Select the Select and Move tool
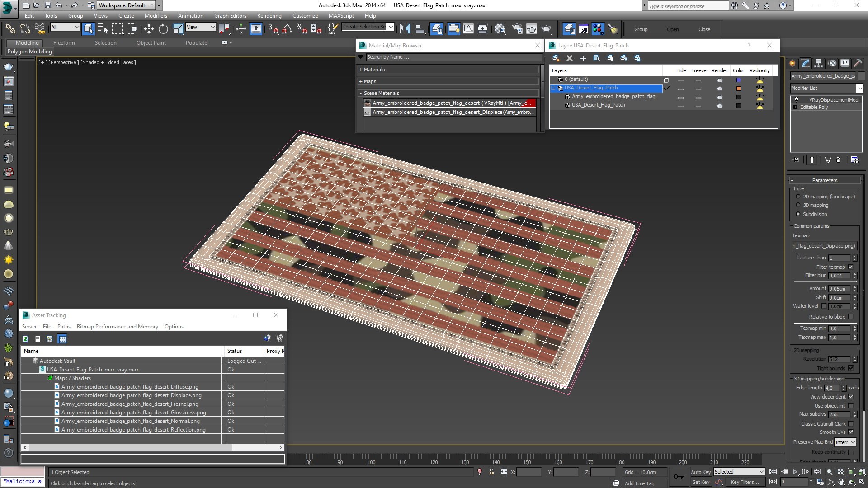 click(x=149, y=29)
